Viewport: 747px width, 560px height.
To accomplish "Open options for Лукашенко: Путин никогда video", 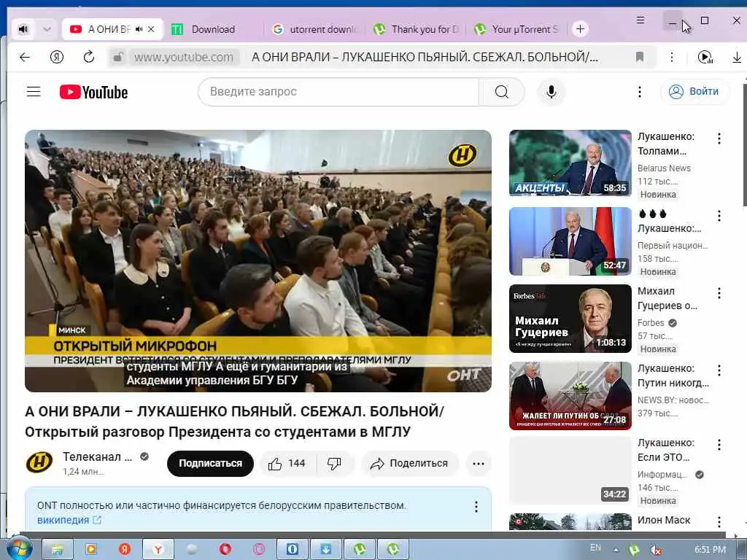I will [719, 370].
